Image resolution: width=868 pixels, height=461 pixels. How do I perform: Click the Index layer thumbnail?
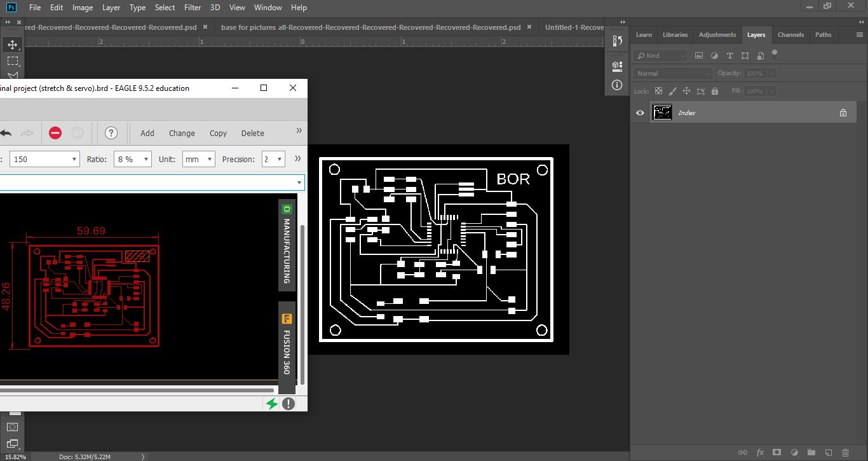662,113
